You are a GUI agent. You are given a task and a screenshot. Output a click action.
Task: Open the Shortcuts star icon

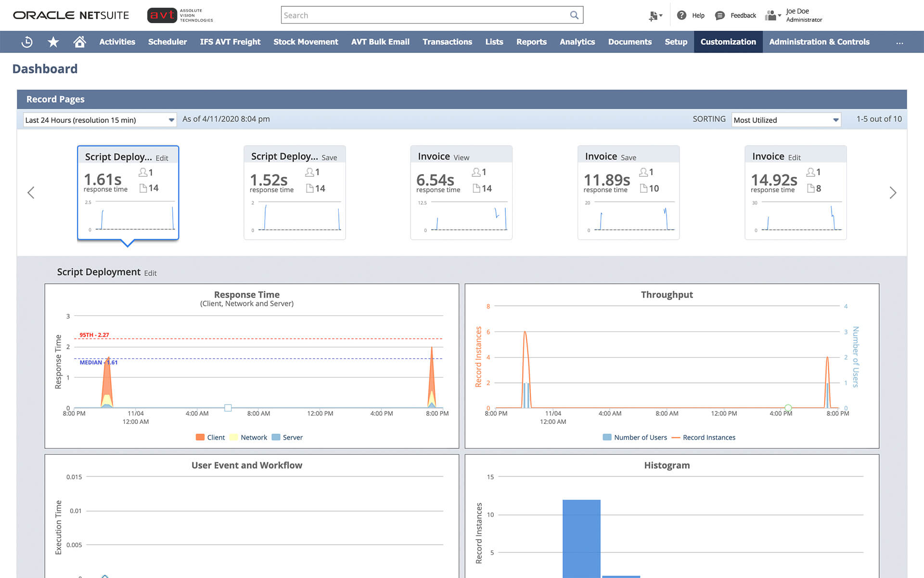coord(53,42)
